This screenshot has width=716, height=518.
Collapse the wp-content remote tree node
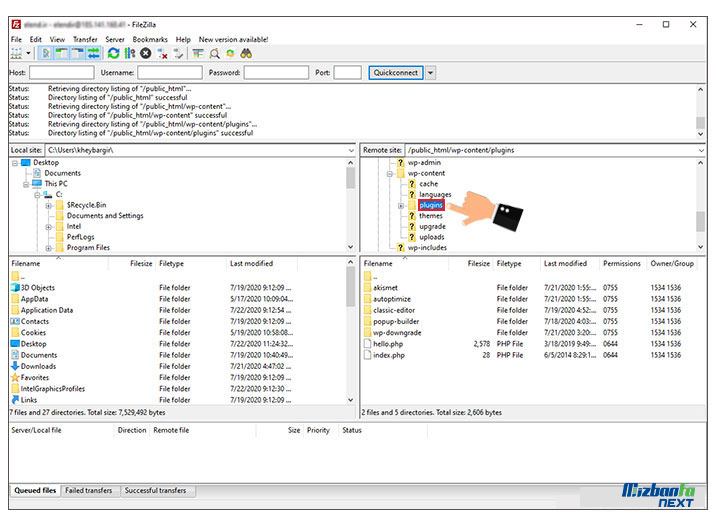[x=390, y=174]
